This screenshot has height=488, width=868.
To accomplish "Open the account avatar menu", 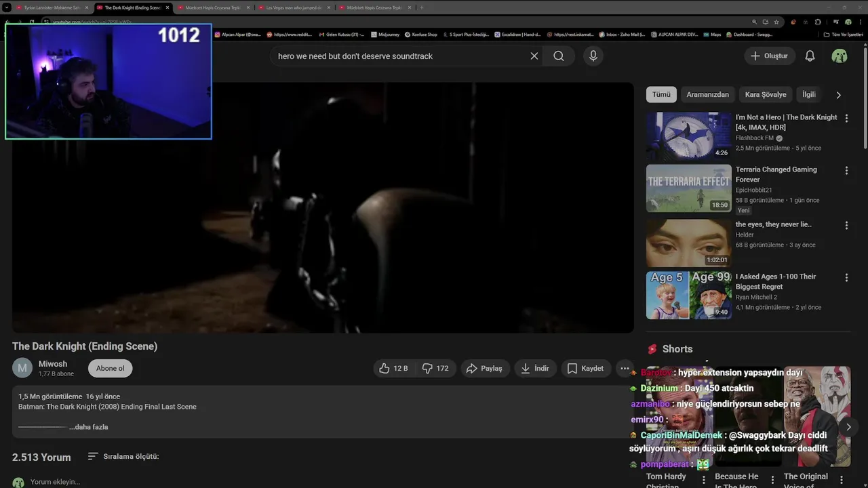I will click(x=840, y=56).
